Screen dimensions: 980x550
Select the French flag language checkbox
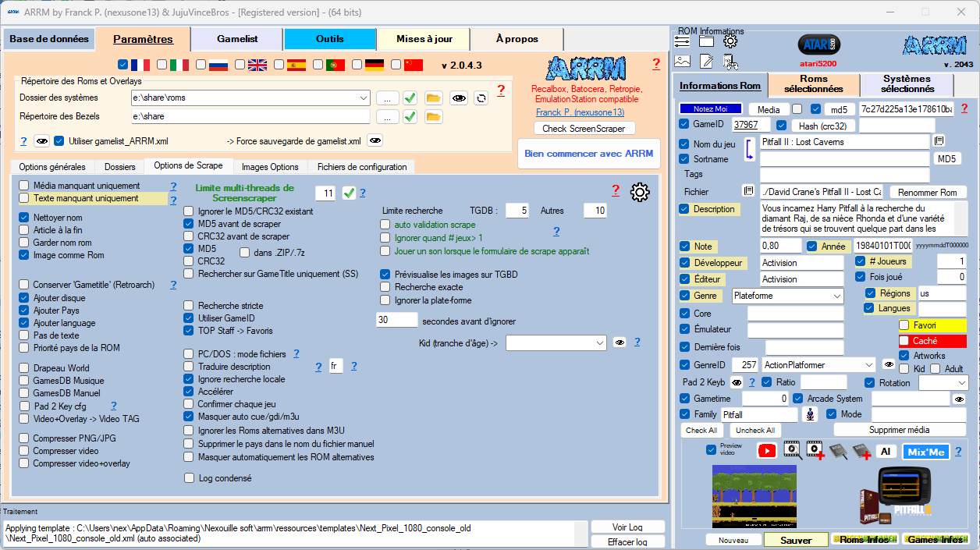(123, 65)
